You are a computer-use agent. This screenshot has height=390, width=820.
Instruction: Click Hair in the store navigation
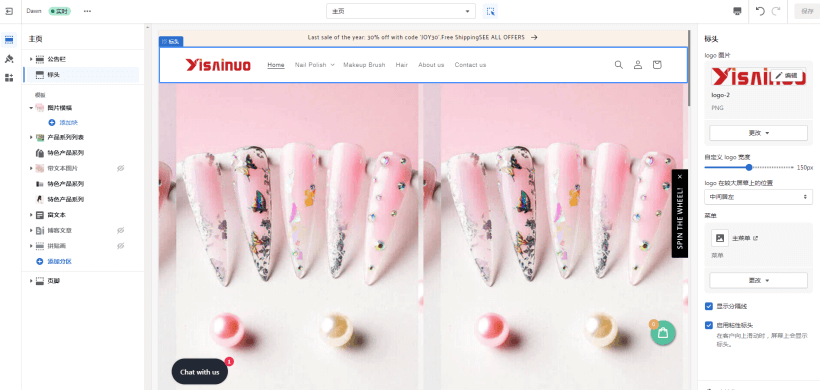[402, 65]
